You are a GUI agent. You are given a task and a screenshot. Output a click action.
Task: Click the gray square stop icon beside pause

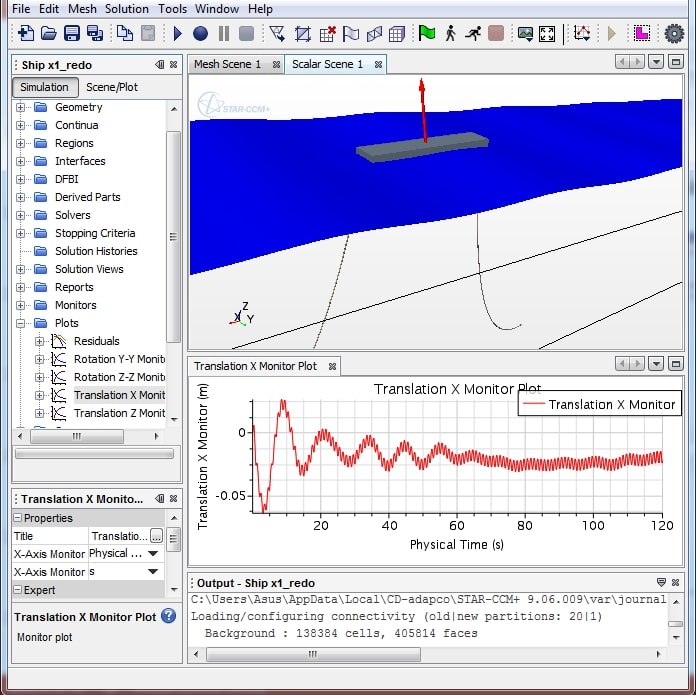246,33
